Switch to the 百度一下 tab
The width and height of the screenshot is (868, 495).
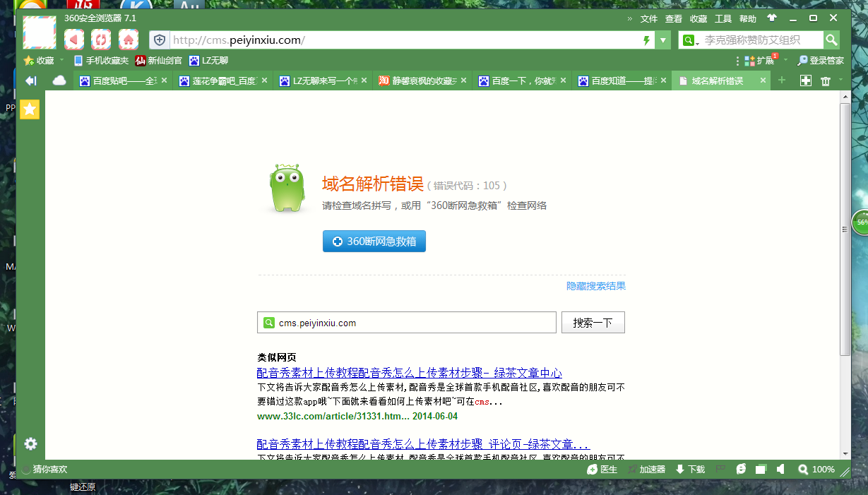[522, 81]
